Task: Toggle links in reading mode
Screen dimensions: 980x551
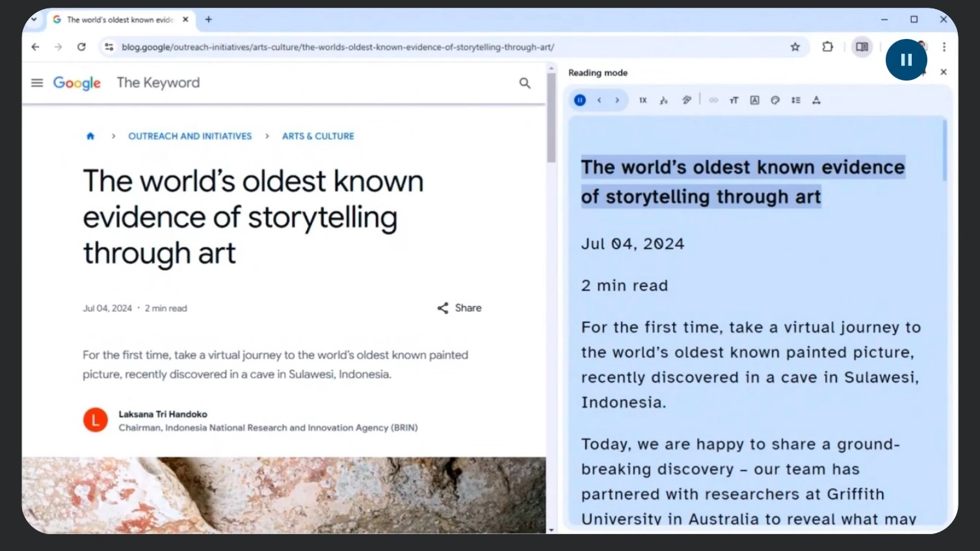Action: click(x=713, y=100)
